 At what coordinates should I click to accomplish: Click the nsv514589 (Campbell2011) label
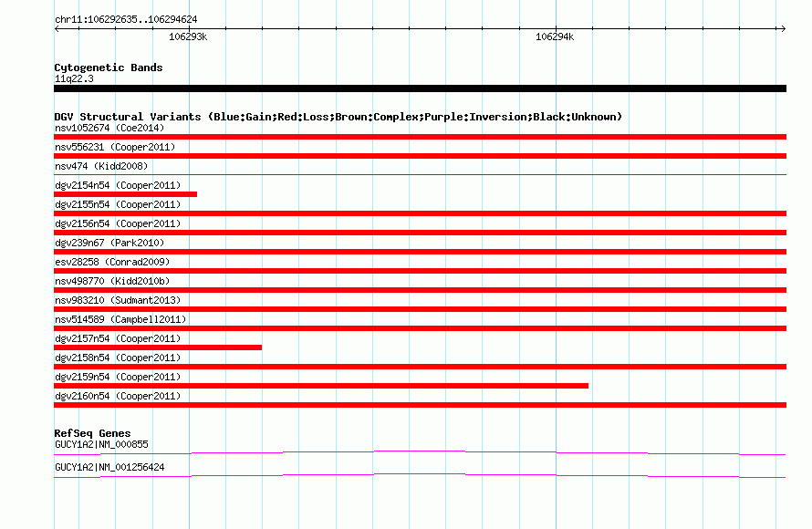120,319
